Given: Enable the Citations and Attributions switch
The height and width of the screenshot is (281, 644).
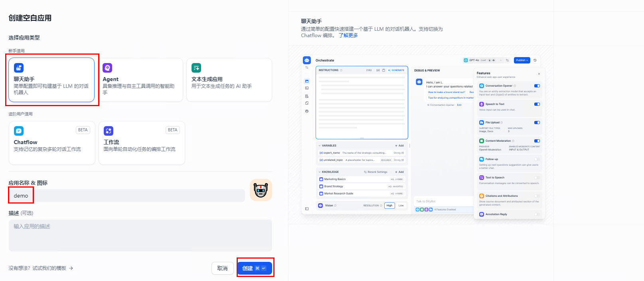Looking at the screenshot, I should pos(537,196).
